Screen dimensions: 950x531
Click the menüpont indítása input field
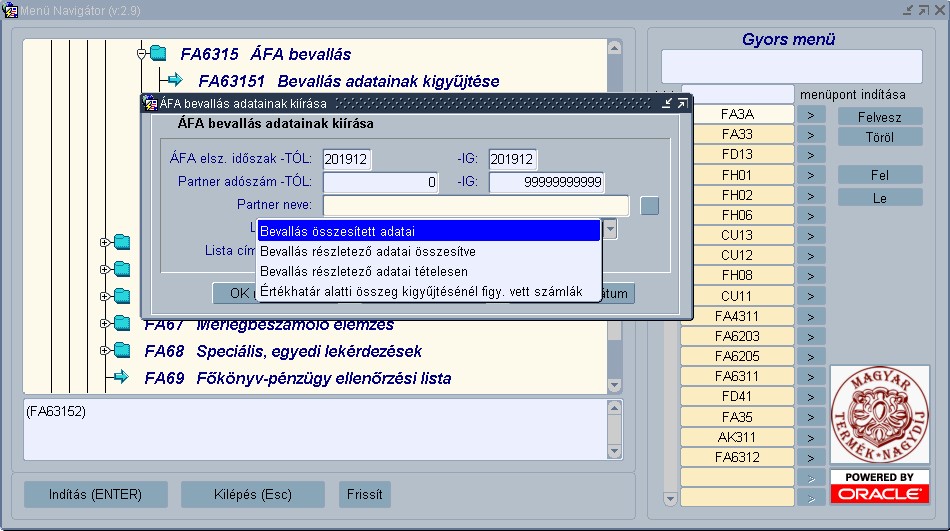[737, 95]
